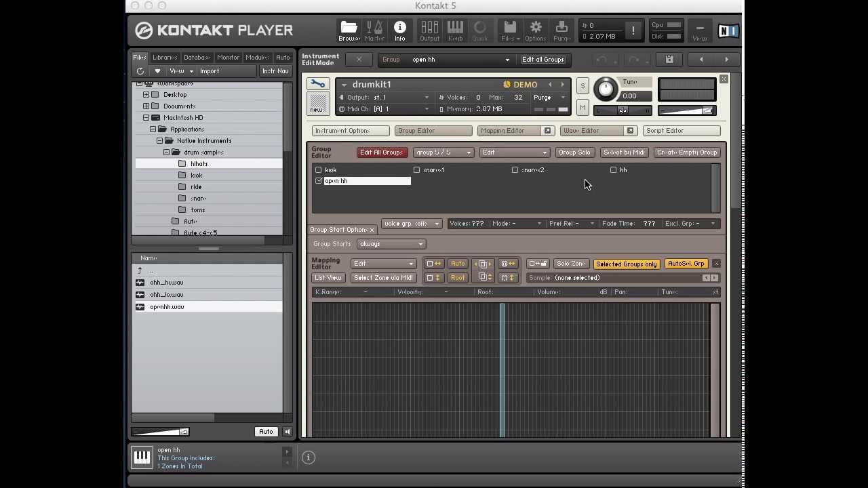868x488 pixels.
Task: Click the Create Empty Group button
Action: point(686,152)
